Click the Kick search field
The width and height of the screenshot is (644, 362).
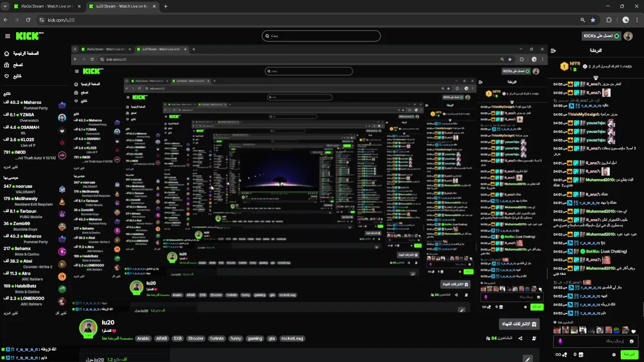(321, 36)
